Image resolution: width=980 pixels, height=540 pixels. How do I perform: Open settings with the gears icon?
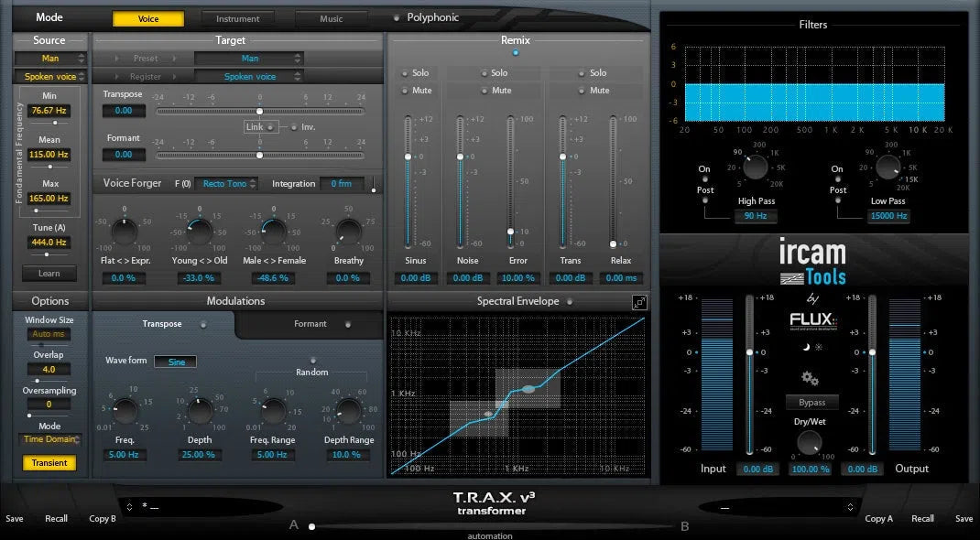point(810,377)
